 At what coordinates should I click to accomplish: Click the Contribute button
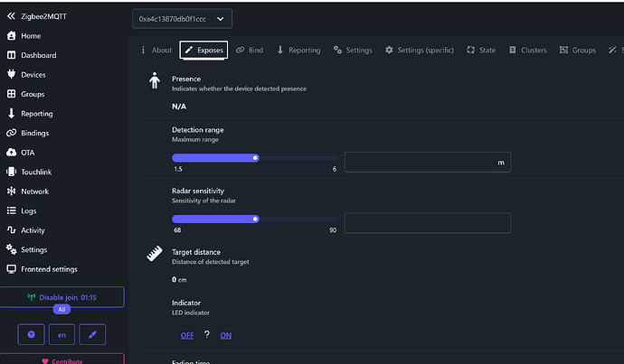(x=61, y=360)
